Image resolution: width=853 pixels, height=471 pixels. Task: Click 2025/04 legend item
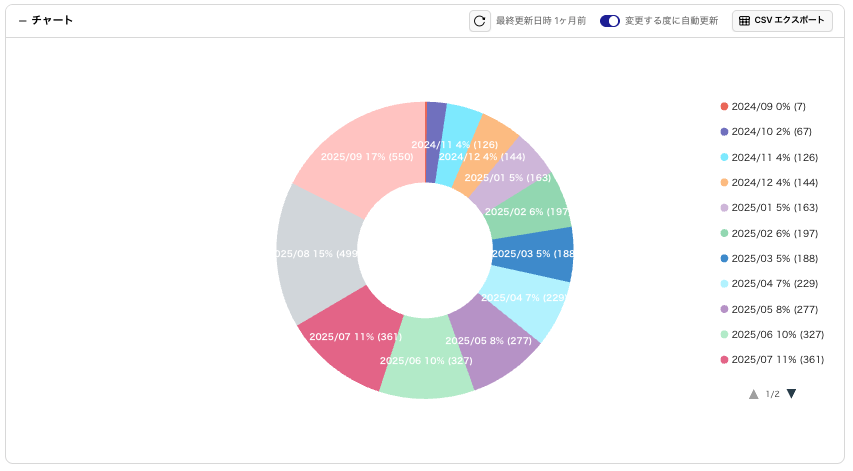pos(774,284)
